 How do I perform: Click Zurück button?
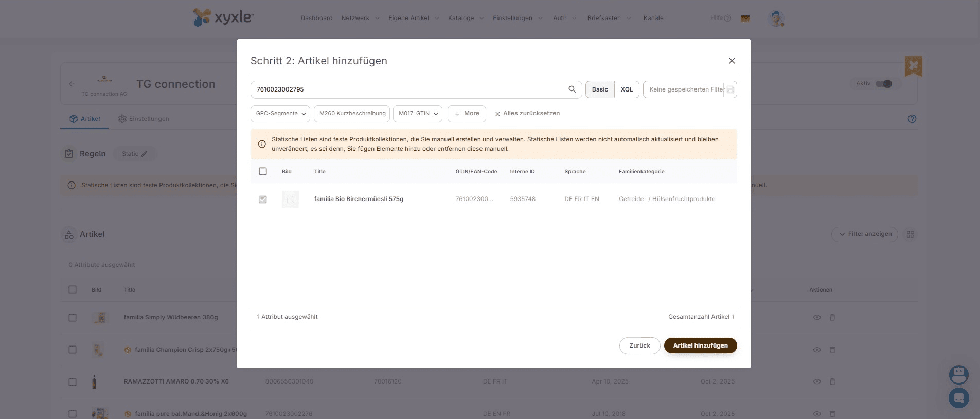tap(640, 345)
